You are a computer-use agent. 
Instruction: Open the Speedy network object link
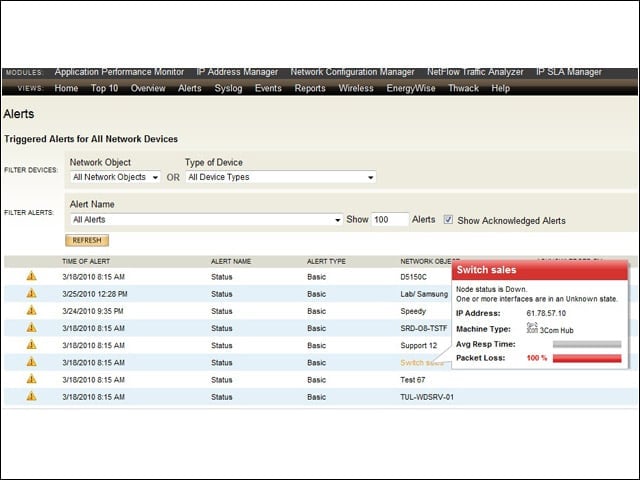[x=413, y=311]
